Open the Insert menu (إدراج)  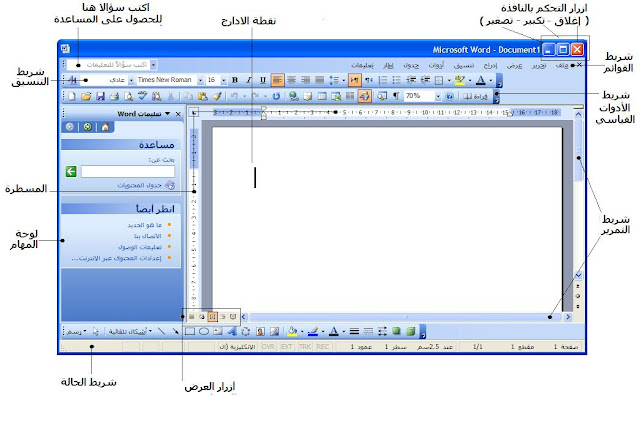(x=490, y=65)
